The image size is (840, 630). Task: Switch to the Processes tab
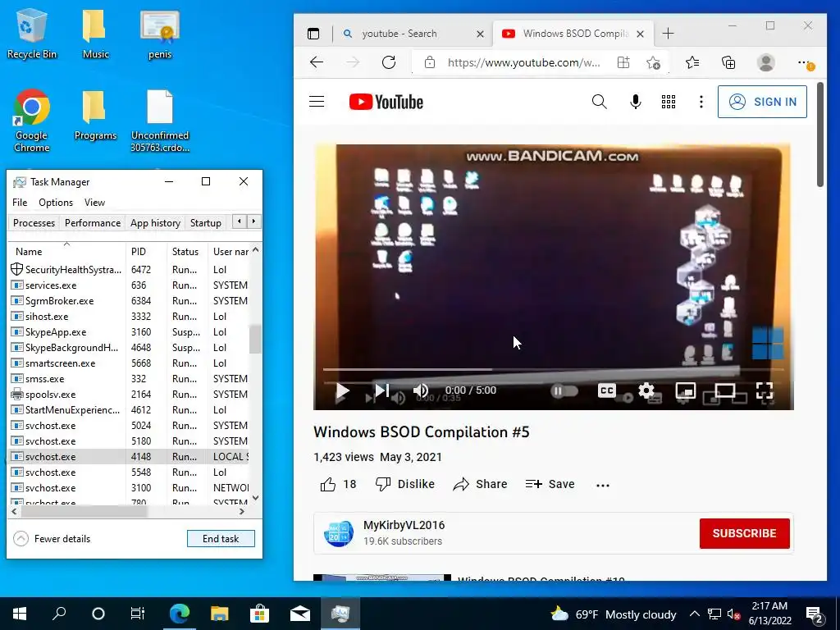click(34, 223)
